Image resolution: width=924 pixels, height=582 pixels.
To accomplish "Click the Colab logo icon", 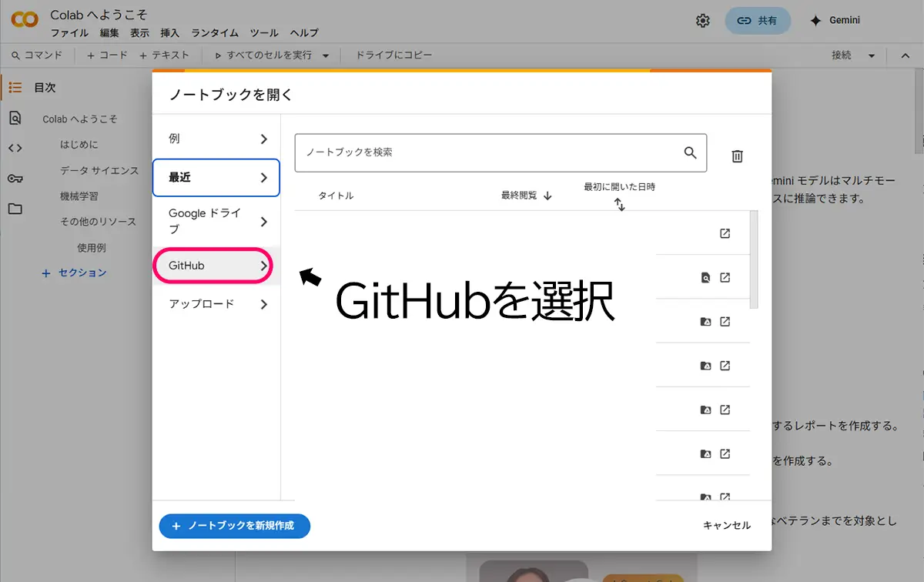I will [x=25, y=20].
